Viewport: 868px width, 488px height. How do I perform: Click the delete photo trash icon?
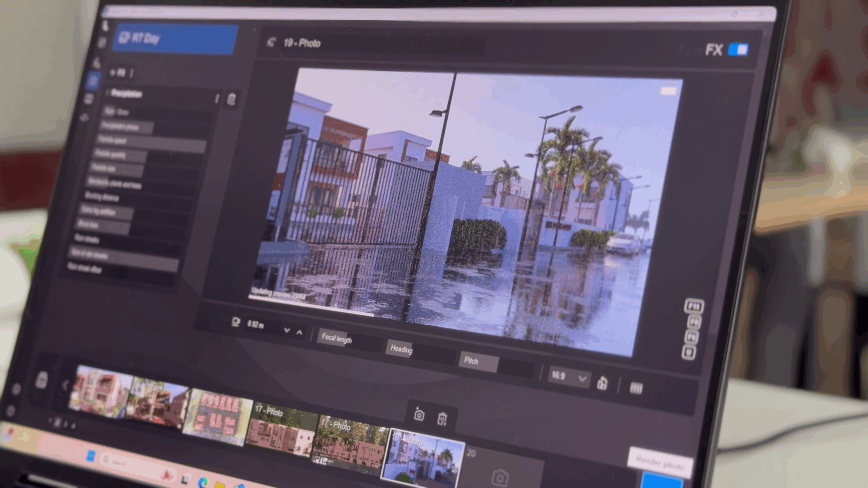click(442, 419)
